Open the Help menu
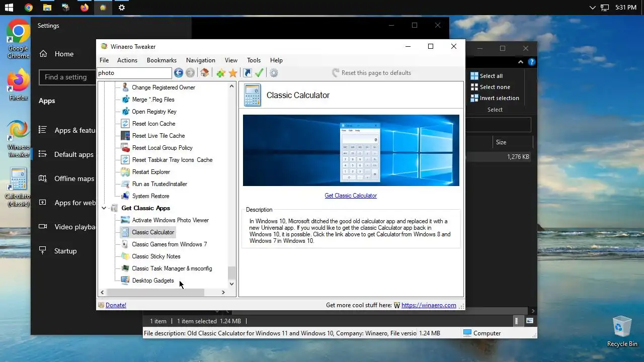Screen dimensions: 644x362 pyautogui.click(x=276, y=60)
